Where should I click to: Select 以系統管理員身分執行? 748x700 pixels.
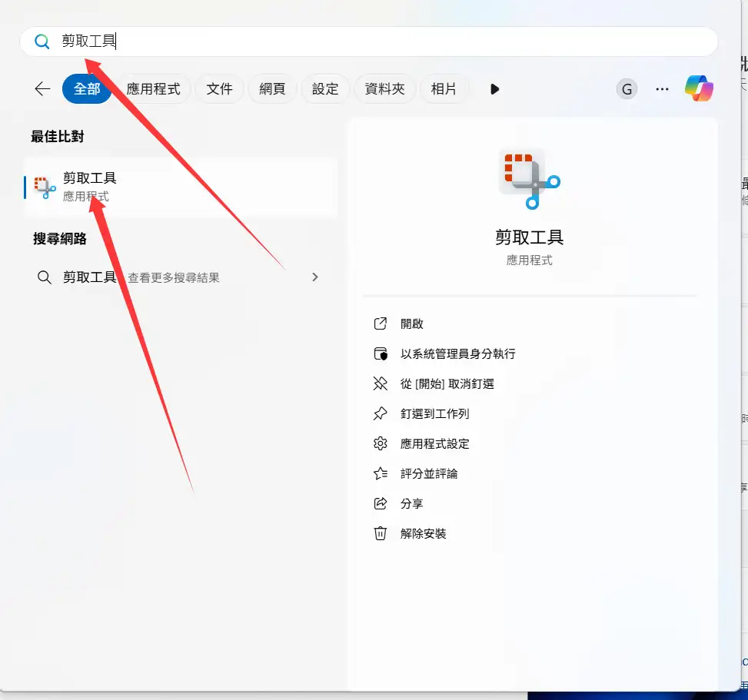[x=458, y=353]
